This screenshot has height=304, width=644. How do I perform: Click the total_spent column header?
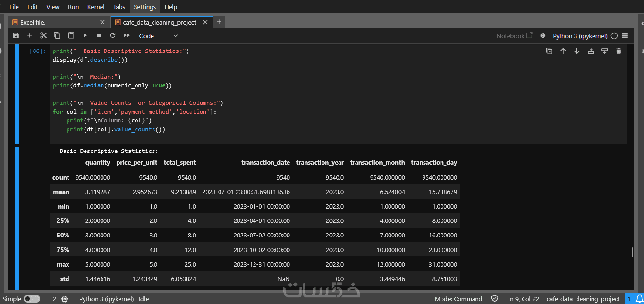[x=180, y=163]
